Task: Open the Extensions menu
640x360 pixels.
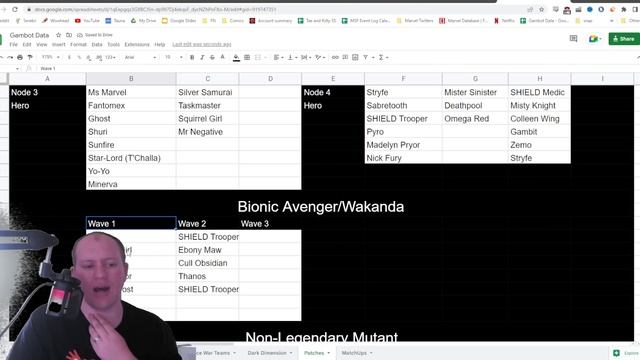Action: point(137,44)
